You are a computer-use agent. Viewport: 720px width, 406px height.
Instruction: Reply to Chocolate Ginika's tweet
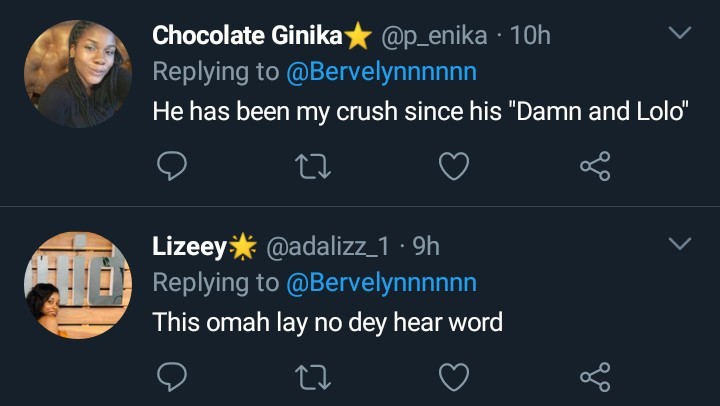pyautogui.click(x=173, y=167)
